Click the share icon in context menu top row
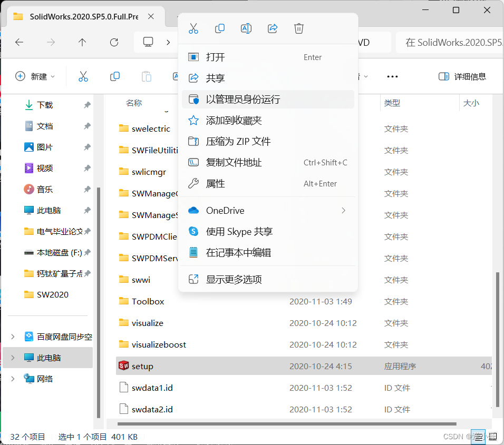 point(273,28)
